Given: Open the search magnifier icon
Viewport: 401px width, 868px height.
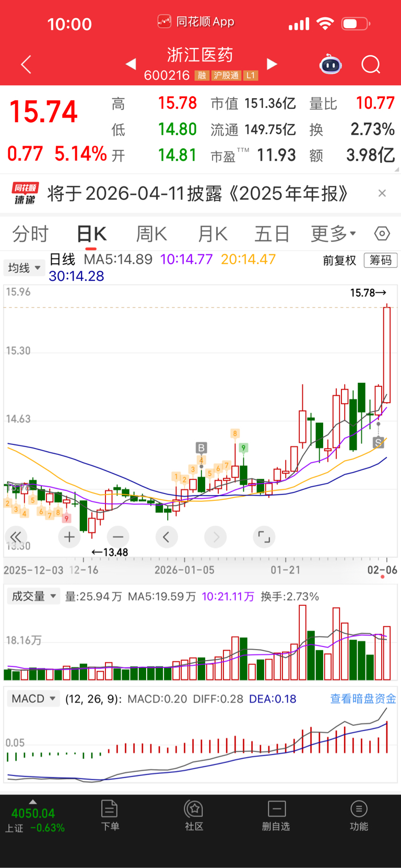Looking at the screenshot, I should 371,65.
